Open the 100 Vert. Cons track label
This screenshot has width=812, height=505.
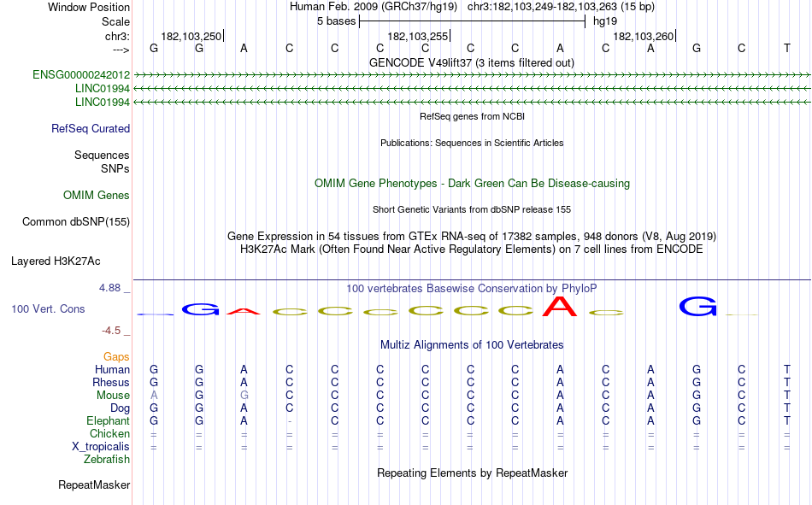pyautogui.click(x=48, y=308)
